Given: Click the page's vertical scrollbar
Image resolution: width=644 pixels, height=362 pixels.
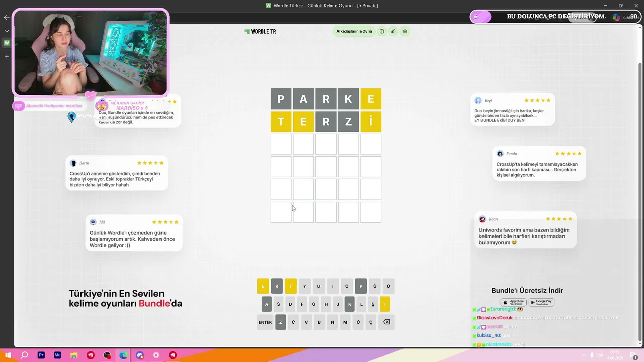Looking at the screenshot, I should [x=640, y=201].
